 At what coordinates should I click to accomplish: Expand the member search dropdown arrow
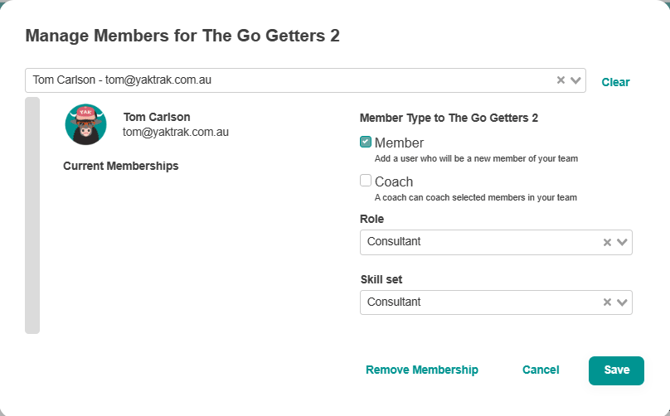click(x=576, y=81)
